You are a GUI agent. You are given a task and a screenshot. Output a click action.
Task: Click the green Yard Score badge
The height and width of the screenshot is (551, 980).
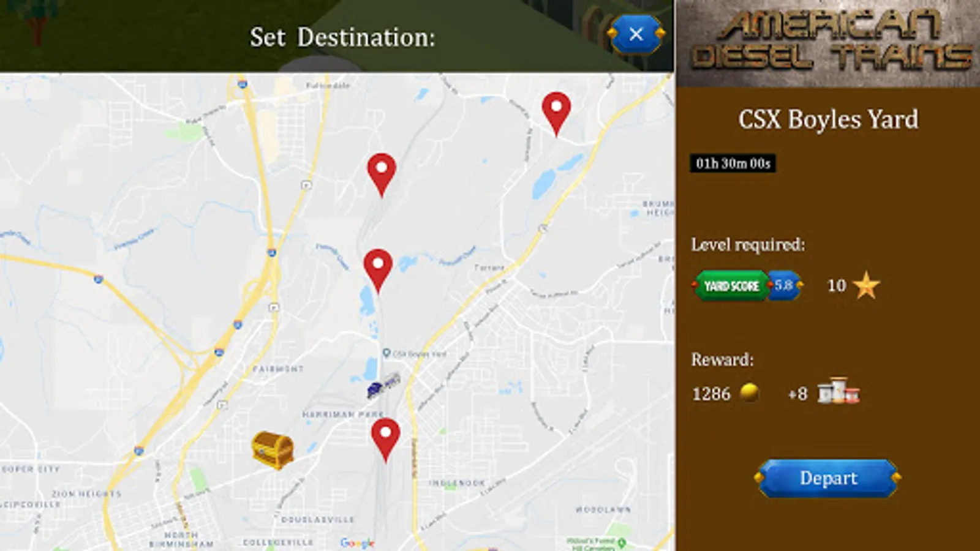(731, 286)
